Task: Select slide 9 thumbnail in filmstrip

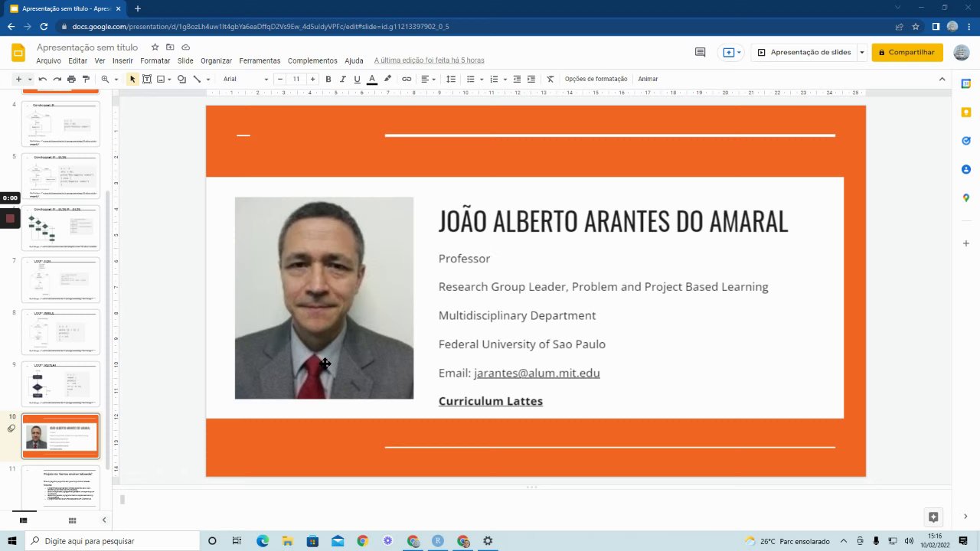Action: [x=60, y=383]
